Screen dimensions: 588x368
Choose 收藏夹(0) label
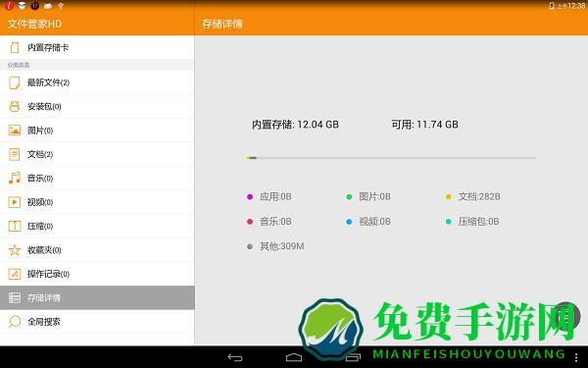[44, 250]
